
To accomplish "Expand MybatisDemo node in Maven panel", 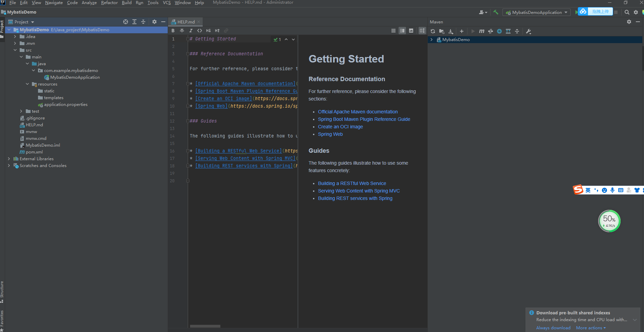I will pyautogui.click(x=431, y=40).
